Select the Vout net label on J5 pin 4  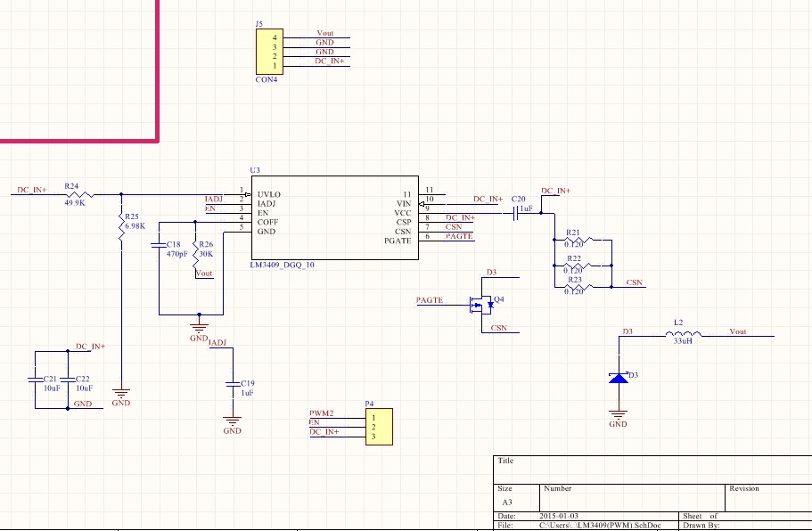click(x=325, y=33)
